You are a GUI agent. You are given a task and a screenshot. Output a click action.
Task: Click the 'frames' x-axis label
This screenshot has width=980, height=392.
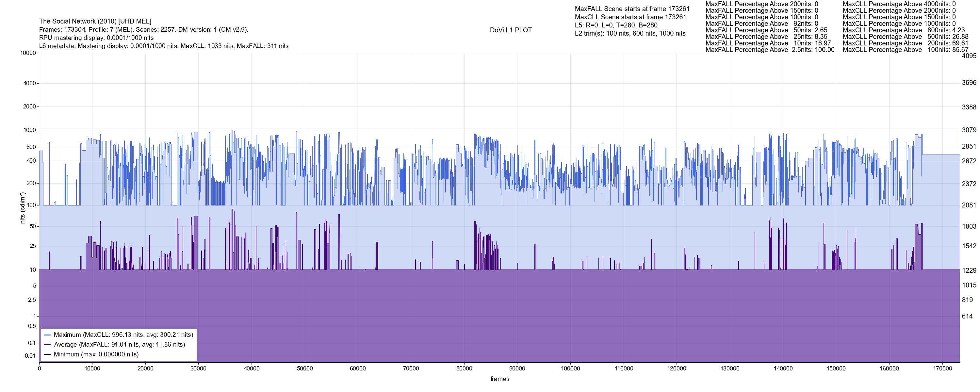(x=499, y=379)
